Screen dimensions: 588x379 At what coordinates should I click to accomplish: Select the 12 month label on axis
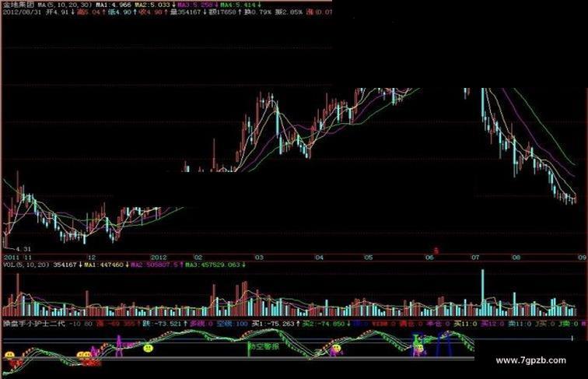(92, 258)
